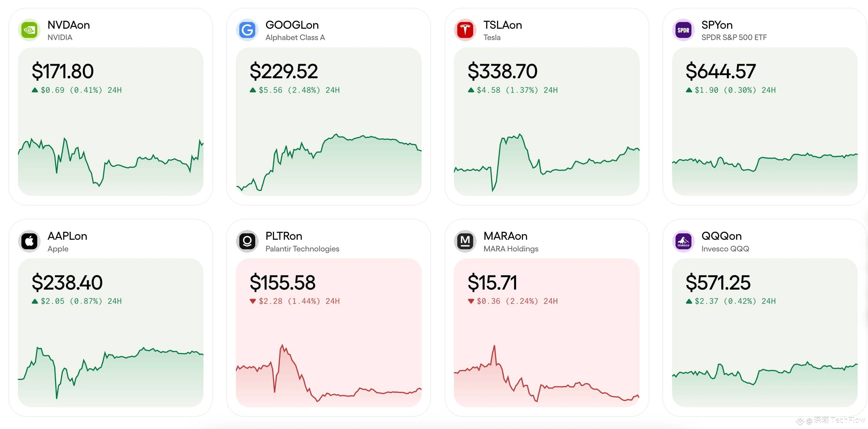This screenshot has width=868, height=429.
Task: Open the GOOGLon ticker title
Action: [292, 25]
